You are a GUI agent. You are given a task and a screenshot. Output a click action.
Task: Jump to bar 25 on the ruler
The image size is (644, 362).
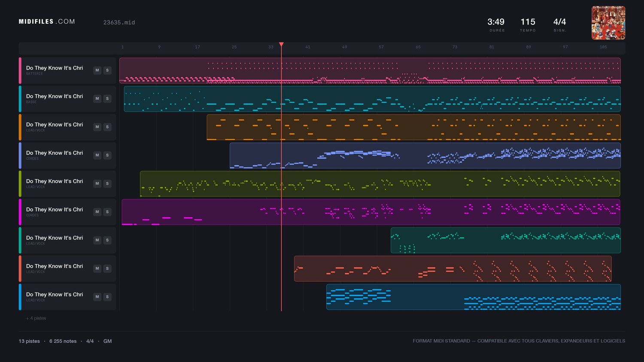pyautogui.click(x=234, y=47)
